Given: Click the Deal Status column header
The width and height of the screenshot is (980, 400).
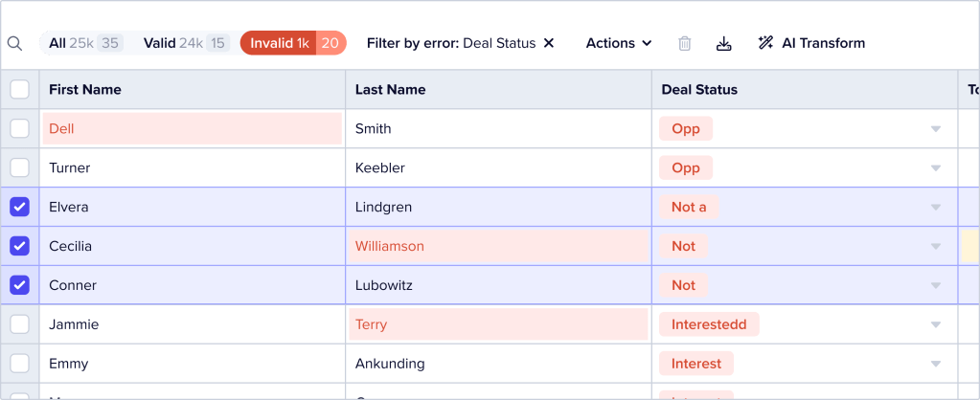Looking at the screenshot, I should tap(699, 90).
